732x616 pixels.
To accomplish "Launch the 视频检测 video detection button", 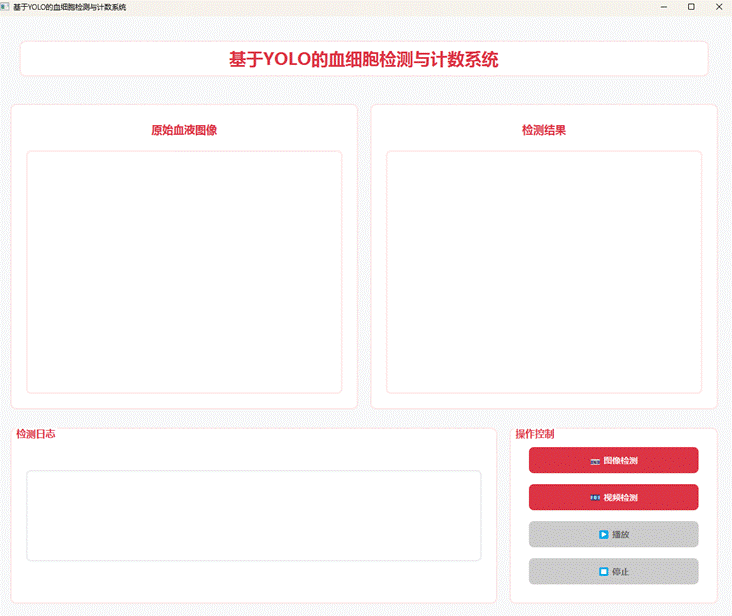I will tap(613, 497).
